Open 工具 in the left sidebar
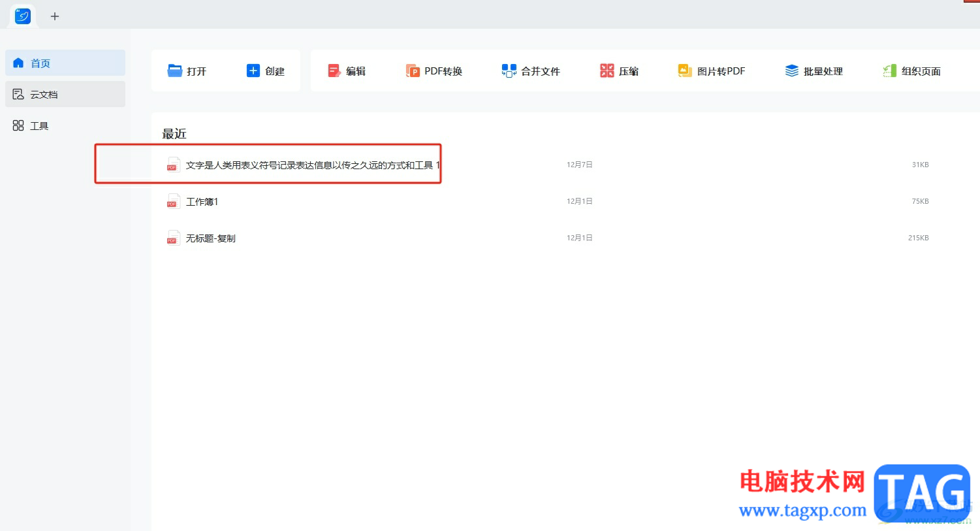Image resolution: width=980 pixels, height=531 pixels. coord(65,125)
